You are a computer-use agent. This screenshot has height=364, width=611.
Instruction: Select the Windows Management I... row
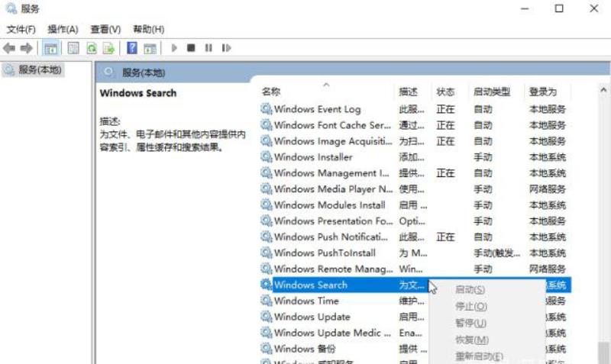[415, 173]
